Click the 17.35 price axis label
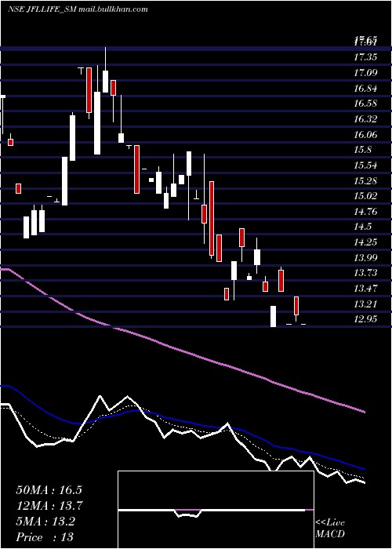 (x=365, y=57)
